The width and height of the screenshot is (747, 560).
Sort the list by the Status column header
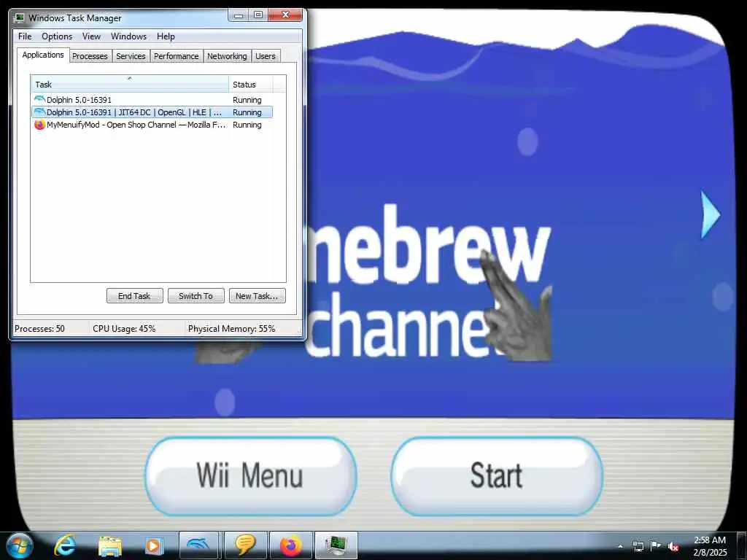click(x=251, y=85)
